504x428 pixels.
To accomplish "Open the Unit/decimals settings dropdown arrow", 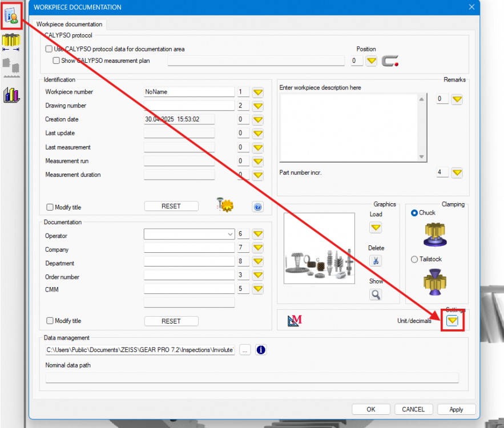I will tap(452, 321).
